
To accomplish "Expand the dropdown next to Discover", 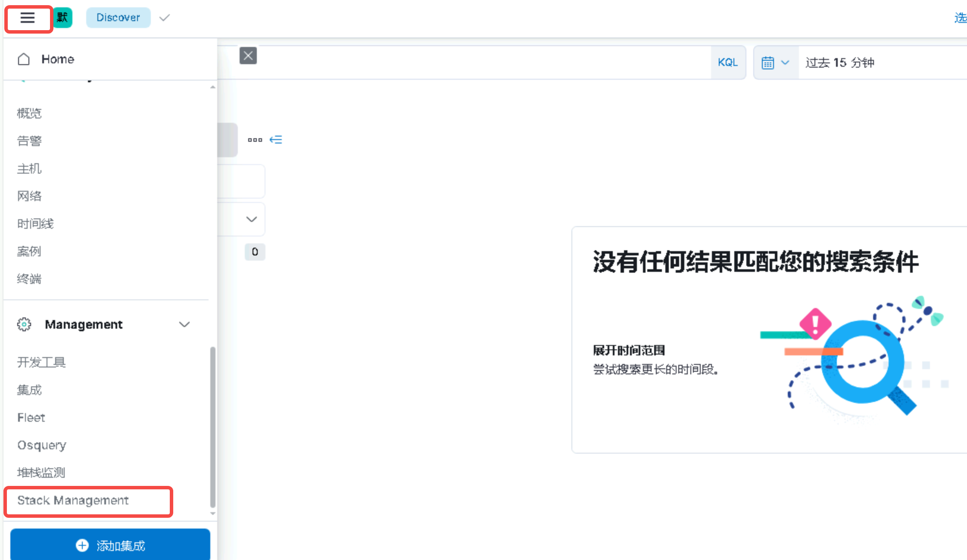I will pos(165,18).
